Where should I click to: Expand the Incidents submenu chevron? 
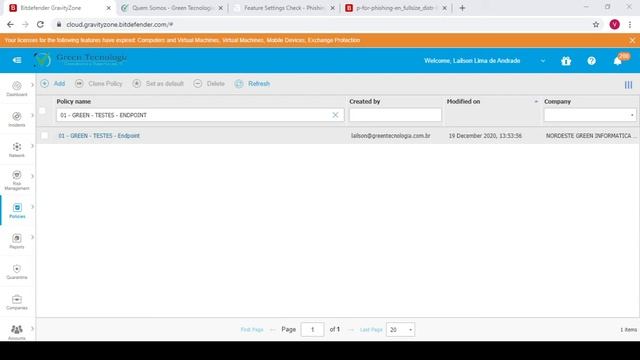[x=32, y=116]
